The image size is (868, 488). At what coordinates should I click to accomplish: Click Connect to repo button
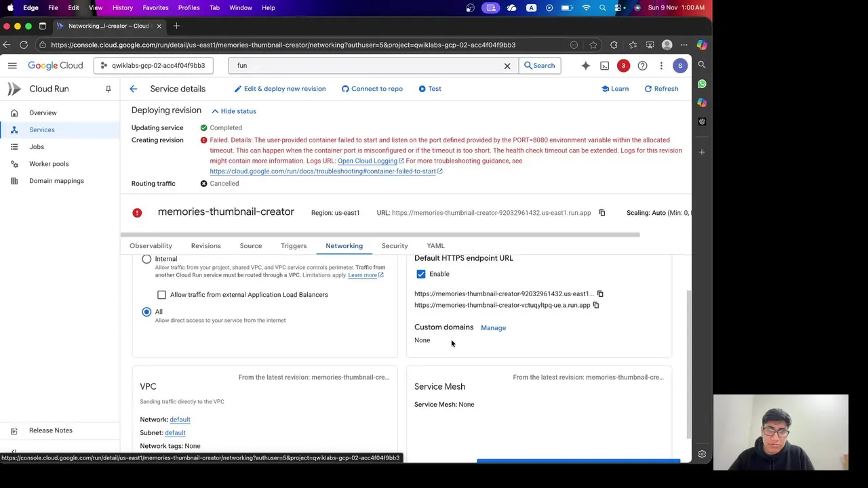tap(372, 89)
